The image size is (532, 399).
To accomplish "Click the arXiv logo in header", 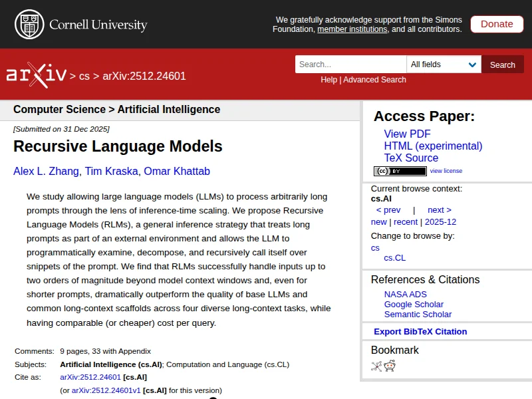I will [x=36, y=75].
